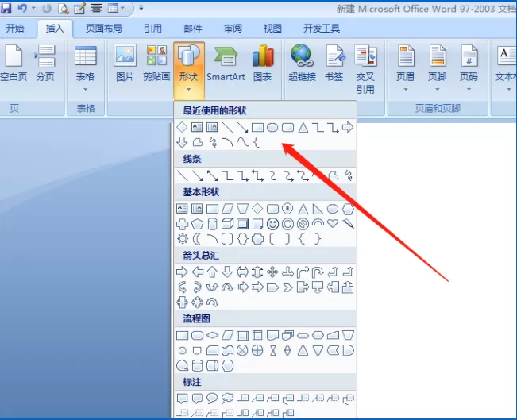The width and height of the screenshot is (517, 420).
Task: Open the 表格 table dropdown
Action: pos(86,68)
